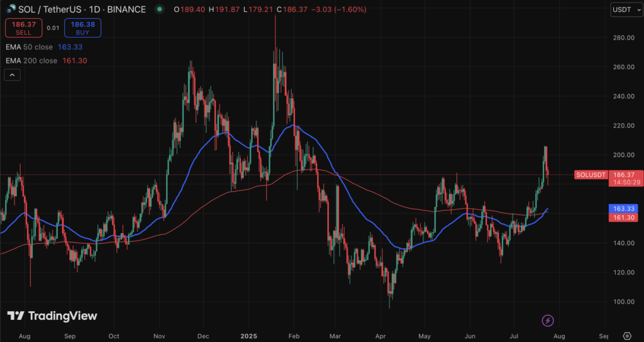Click the 2025 time axis label
Screen dimensions: 644x342
[x=248, y=336]
